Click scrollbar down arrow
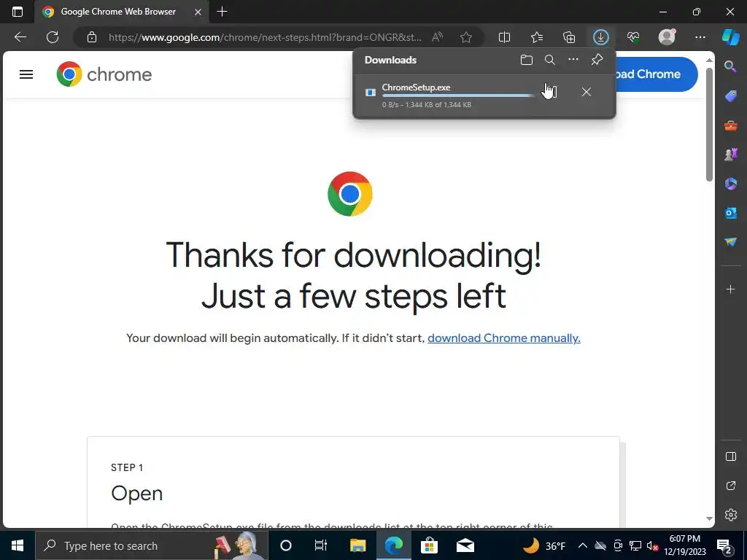This screenshot has height=560, width=747. [709, 518]
